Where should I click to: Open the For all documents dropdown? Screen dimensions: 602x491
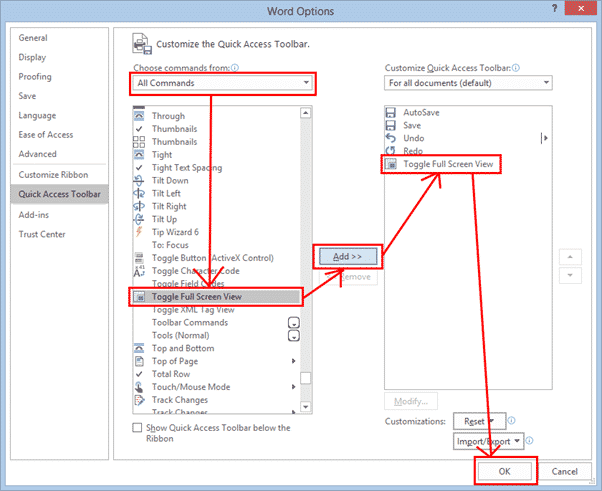[x=468, y=83]
